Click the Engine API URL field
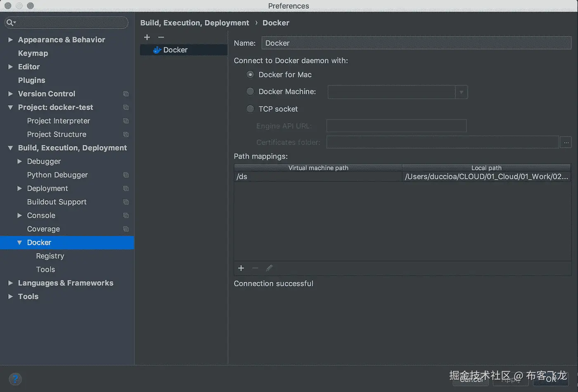Screen dimensions: 578x392 coord(396,126)
